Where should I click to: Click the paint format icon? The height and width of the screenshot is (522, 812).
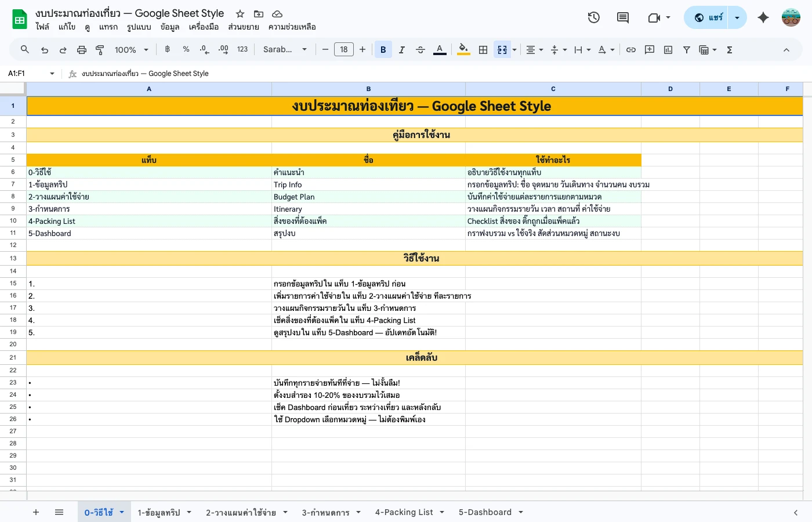pyautogui.click(x=100, y=50)
